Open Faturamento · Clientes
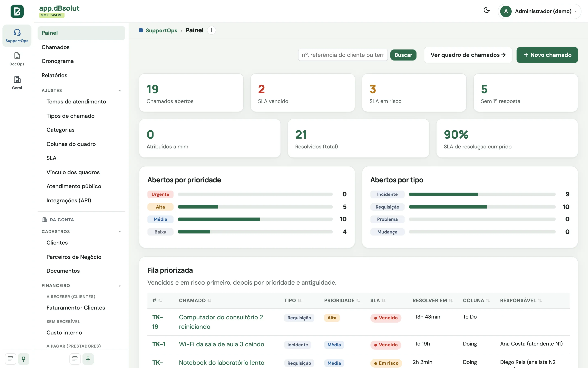588x368 pixels. [84, 308]
